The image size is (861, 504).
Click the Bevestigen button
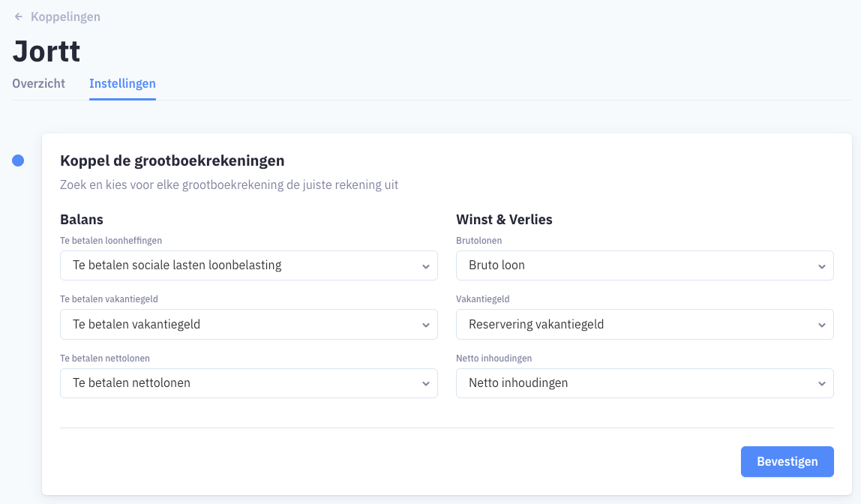coord(787,462)
